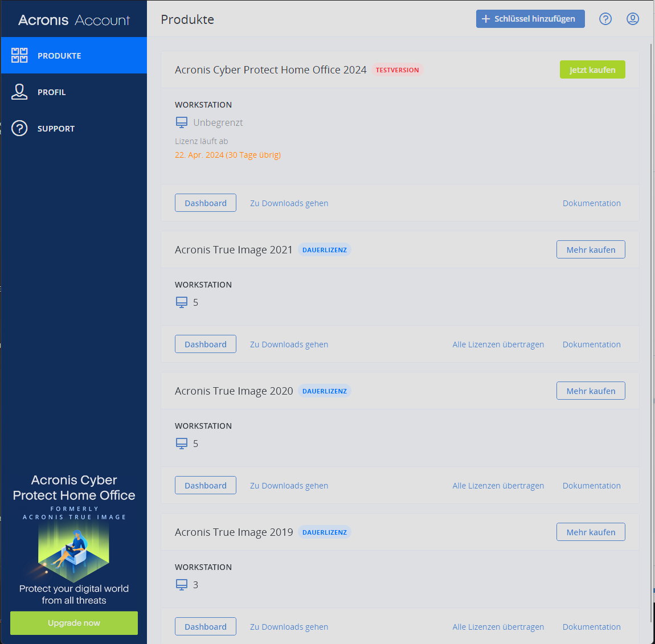Click the Acronis Account logo

pyautogui.click(x=74, y=20)
